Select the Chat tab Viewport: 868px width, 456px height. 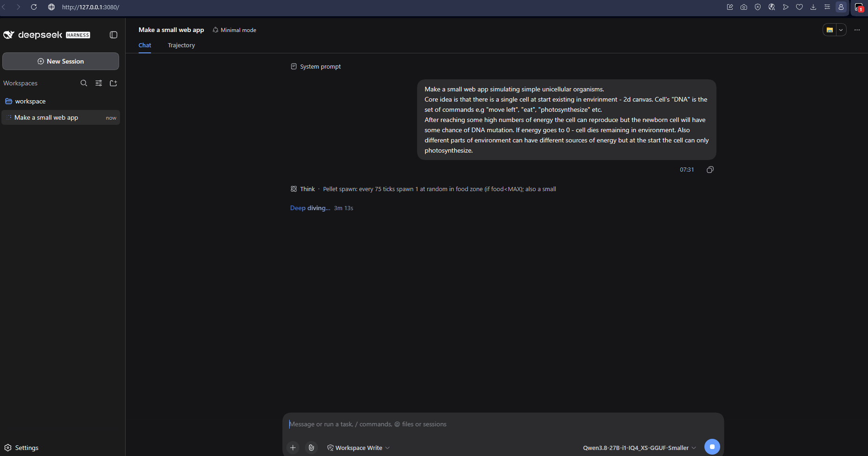point(145,45)
